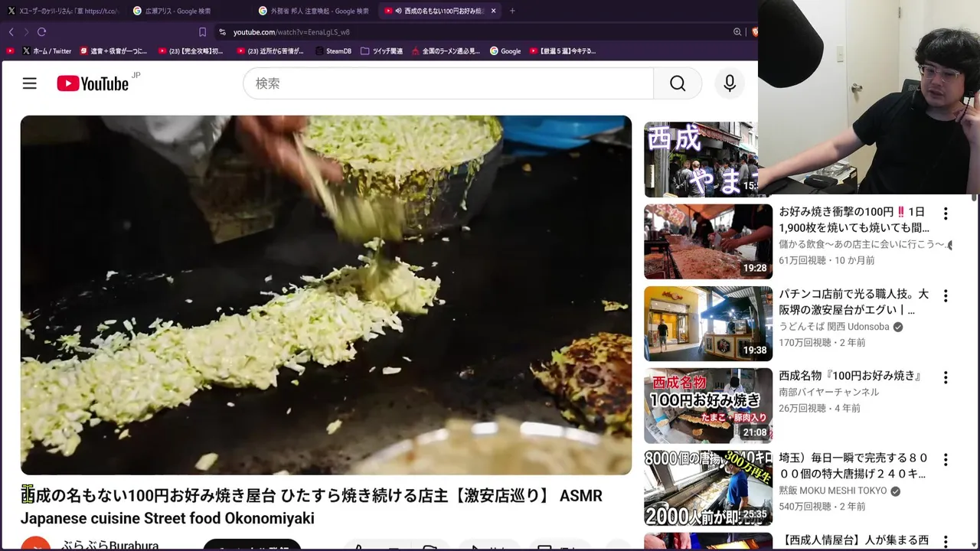
Task: Open the YouTube hamburger guide menu
Action: click(x=29, y=83)
